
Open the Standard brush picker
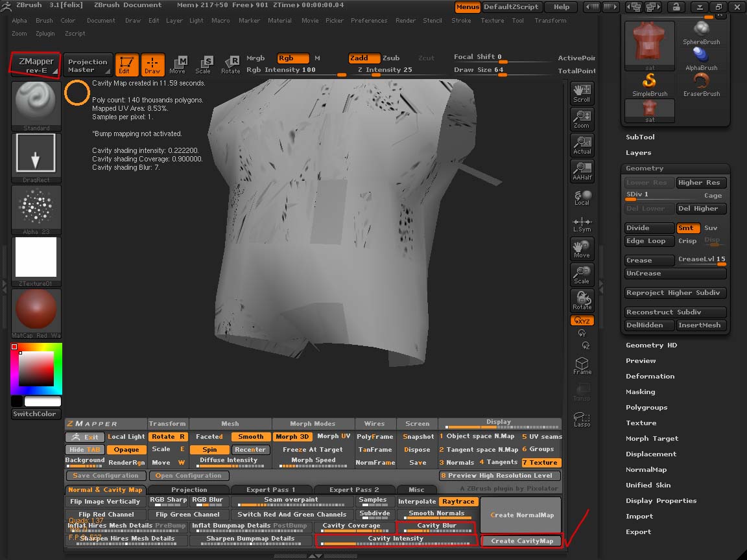click(36, 106)
